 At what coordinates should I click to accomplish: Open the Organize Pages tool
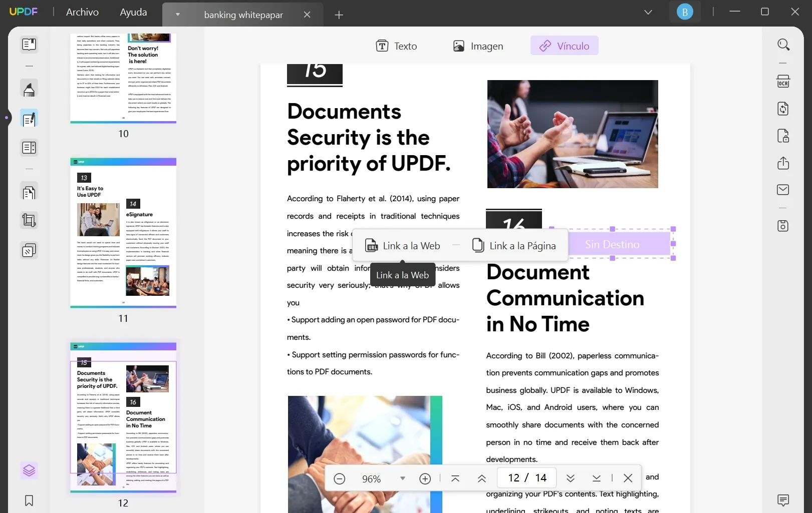coord(29,192)
